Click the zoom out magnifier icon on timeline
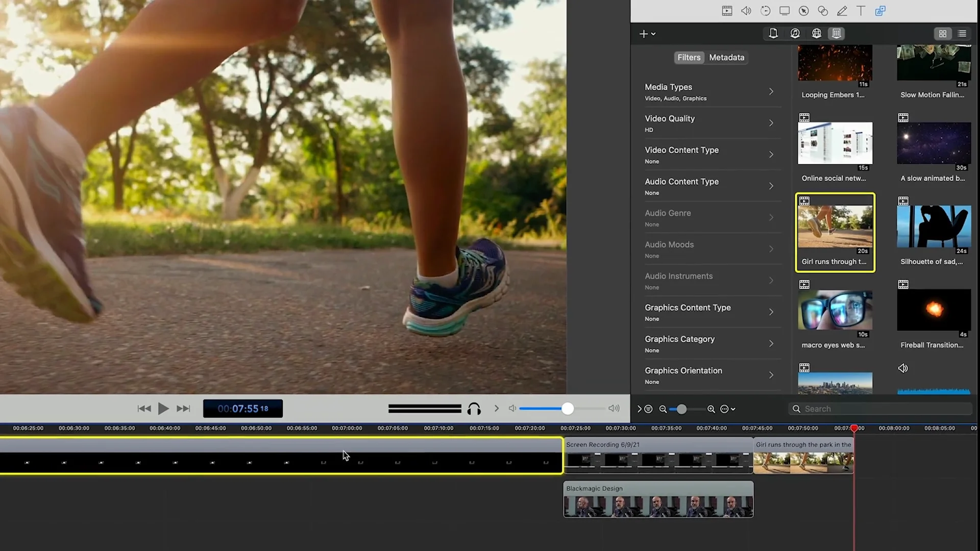The height and width of the screenshot is (551, 980). [x=663, y=409]
